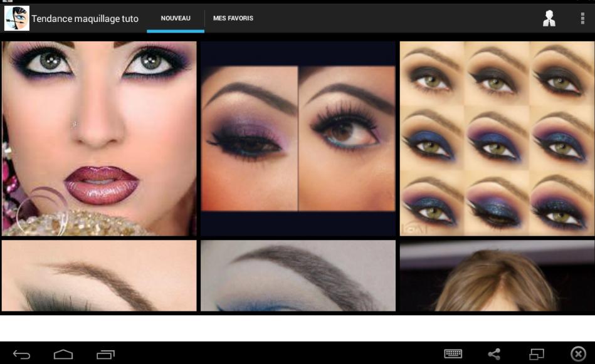
Task: Tap the small icon in the top-left screen corner
Action: 6,3
